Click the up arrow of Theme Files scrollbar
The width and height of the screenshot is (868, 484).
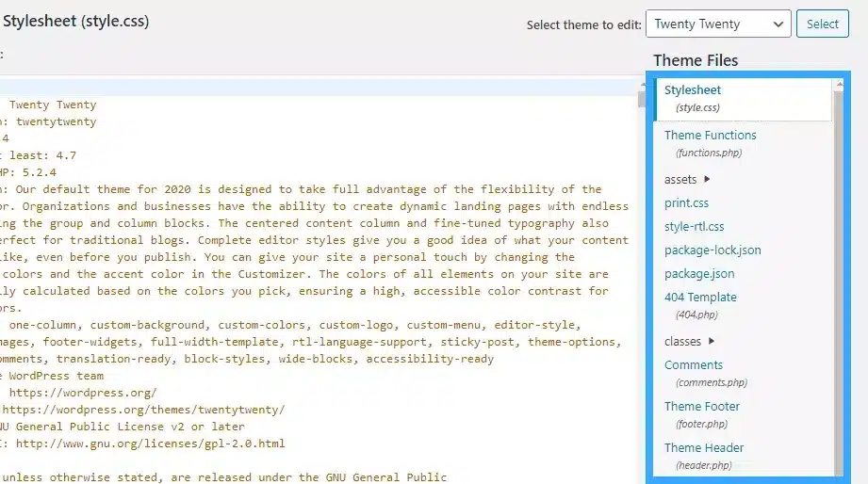click(x=839, y=85)
